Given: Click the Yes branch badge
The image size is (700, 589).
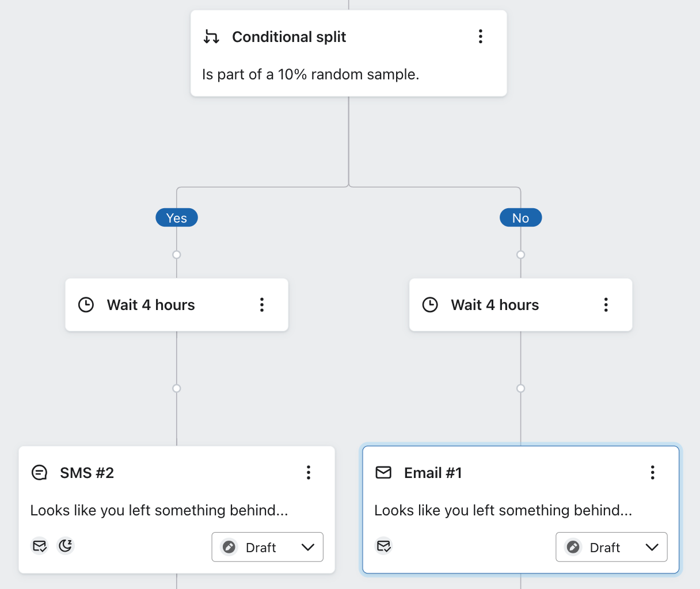Looking at the screenshot, I should (x=176, y=217).
